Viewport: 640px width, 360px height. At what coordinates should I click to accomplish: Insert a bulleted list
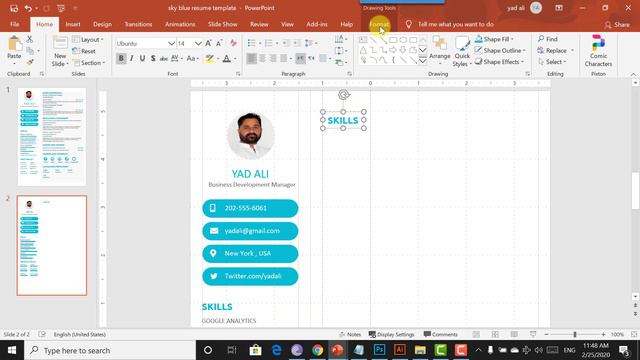pyautogui.click(x=251, y=43)
